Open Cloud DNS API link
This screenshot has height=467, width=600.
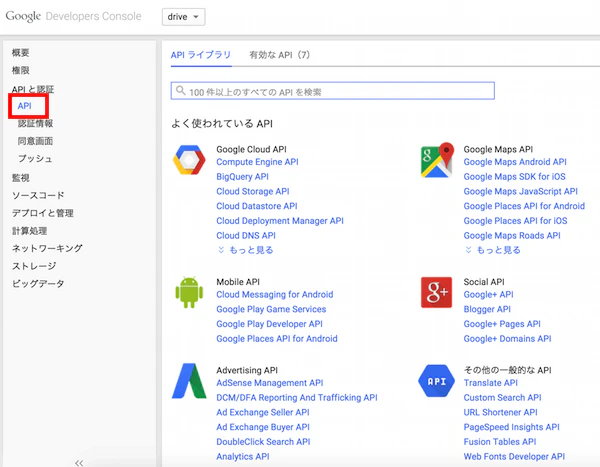(x=246, y=235)
